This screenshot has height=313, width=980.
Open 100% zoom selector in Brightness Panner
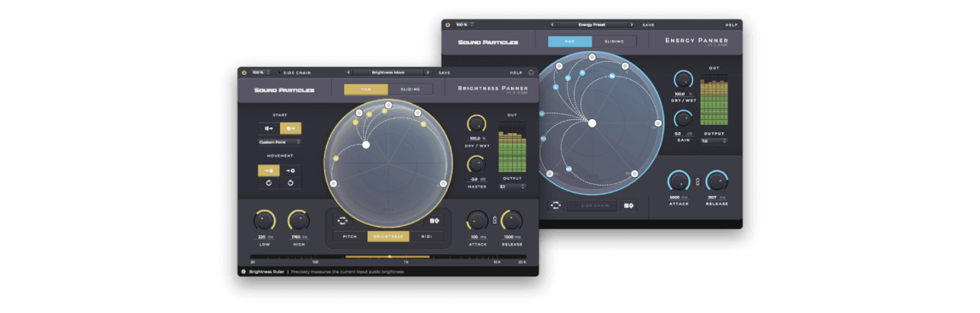click(261, 72)
